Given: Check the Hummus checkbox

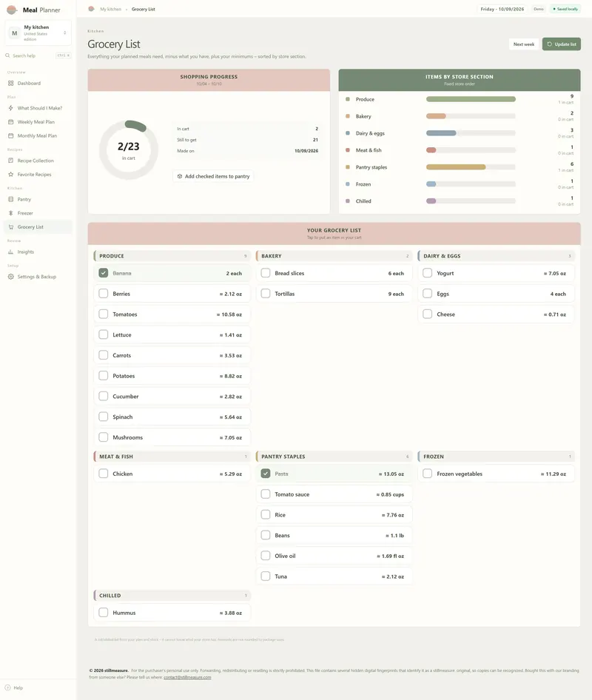Looking at the screenshot, I should [103, 613].
